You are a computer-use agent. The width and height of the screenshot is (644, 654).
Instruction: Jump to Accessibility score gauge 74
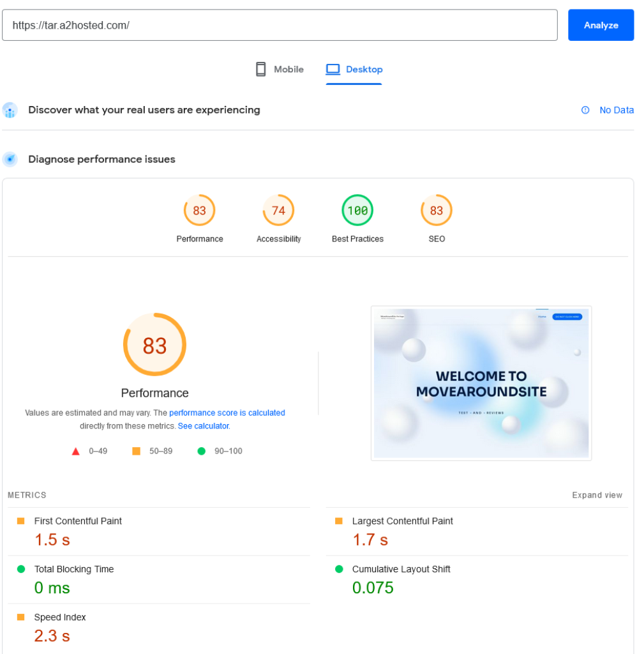tap(278, 210)
